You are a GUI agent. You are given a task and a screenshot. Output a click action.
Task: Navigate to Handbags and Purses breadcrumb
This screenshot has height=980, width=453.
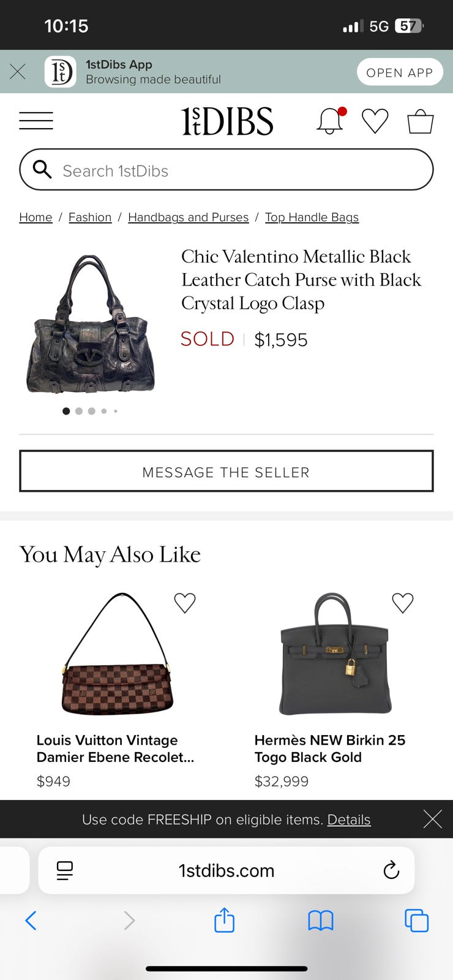(x=188, y=217)
